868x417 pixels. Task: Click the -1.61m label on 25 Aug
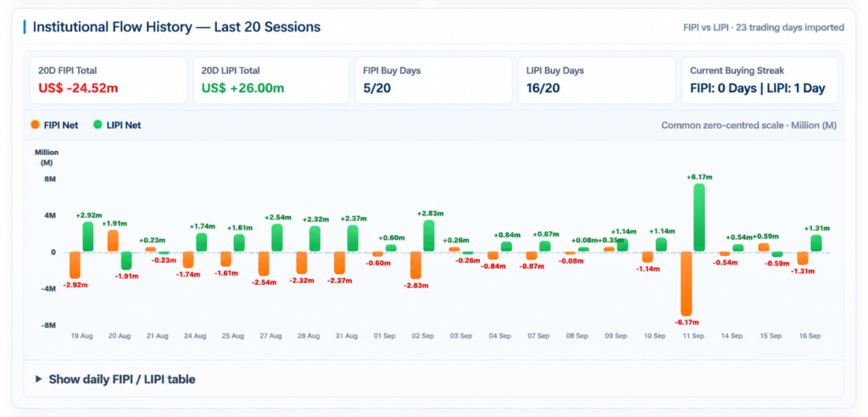(225, 274)
